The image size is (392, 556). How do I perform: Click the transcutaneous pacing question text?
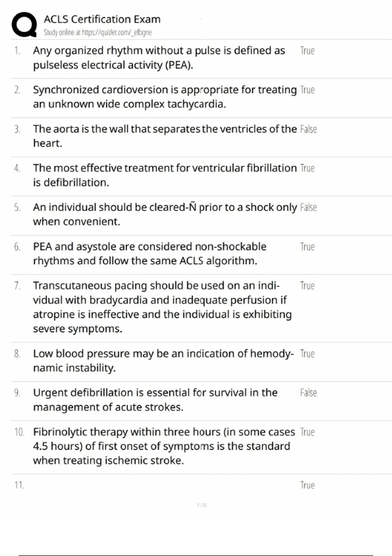[162, 307]
